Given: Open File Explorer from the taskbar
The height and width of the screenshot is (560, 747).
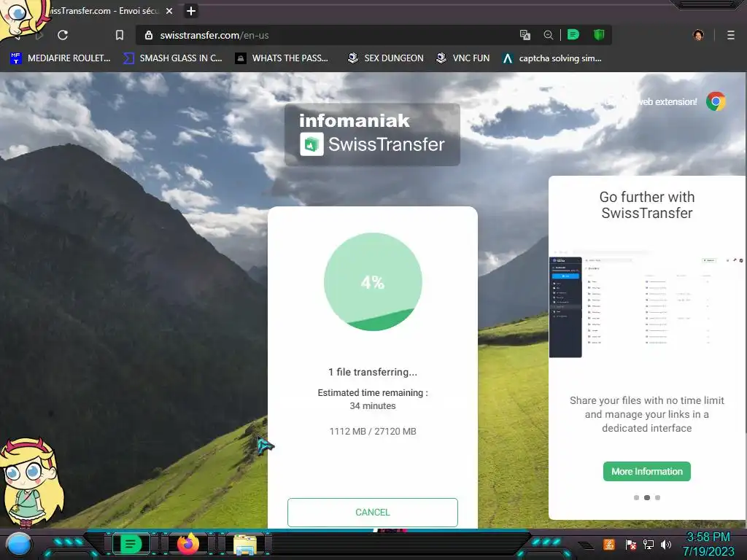Looking at the screenshot, I should 245,545.
